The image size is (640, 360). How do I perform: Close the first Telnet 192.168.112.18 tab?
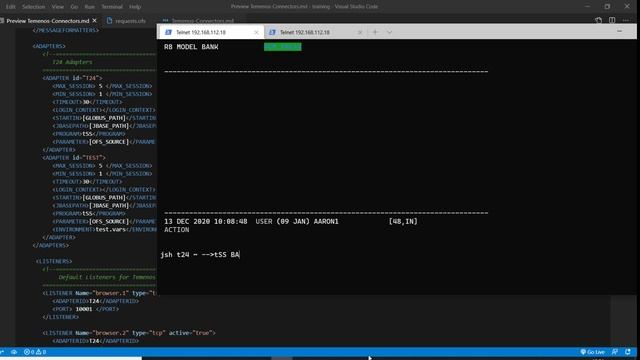(x=256, y=32)
